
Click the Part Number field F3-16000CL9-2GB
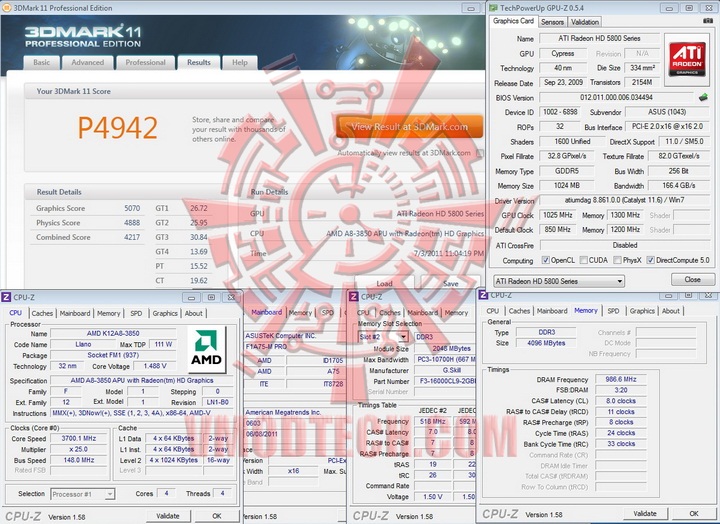(x=445, y=381)
